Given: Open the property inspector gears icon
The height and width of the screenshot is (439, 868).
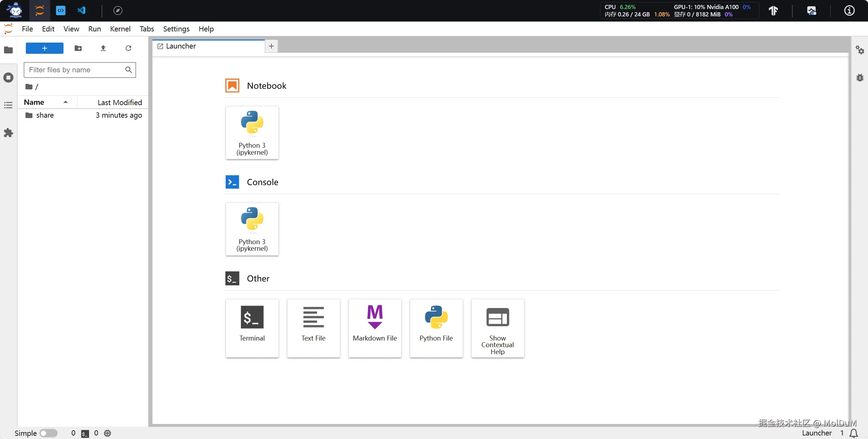Looking at the screenshot, I should 860,50.
